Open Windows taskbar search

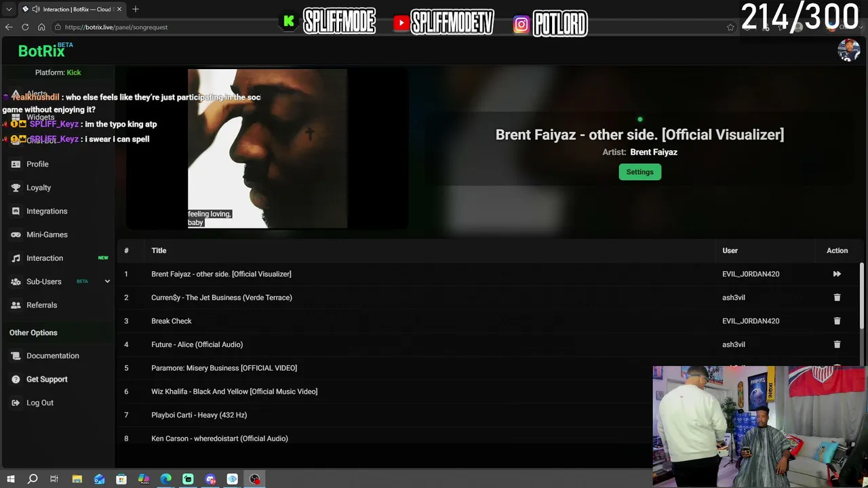click(x=33, y=479)
